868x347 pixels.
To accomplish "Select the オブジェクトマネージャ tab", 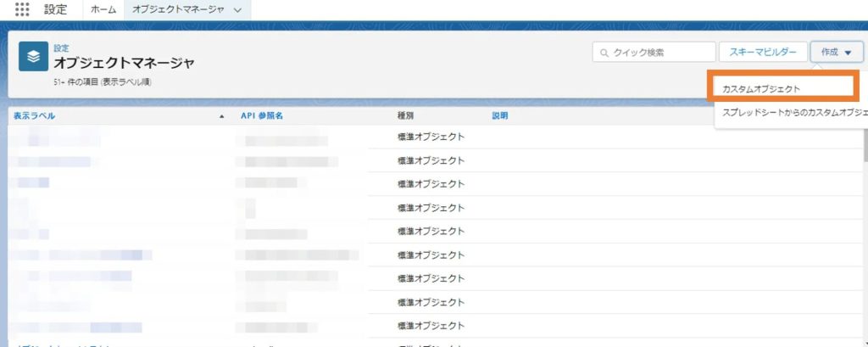I will click(x=176, y=10).
